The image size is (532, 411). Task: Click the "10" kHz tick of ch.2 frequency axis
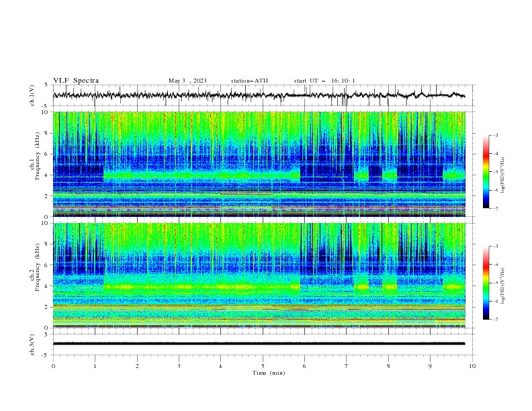tap(45, 223)
